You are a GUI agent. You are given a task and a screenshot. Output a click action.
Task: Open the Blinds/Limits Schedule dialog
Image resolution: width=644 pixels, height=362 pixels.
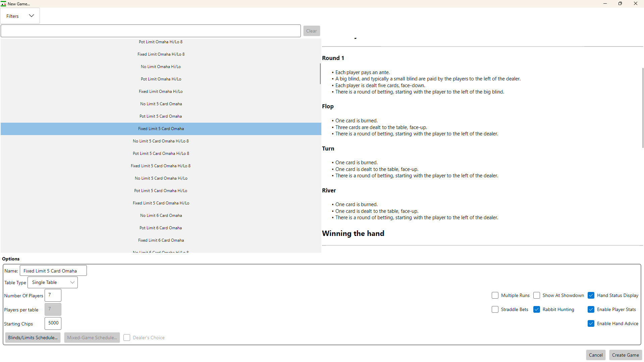[33, 338]
